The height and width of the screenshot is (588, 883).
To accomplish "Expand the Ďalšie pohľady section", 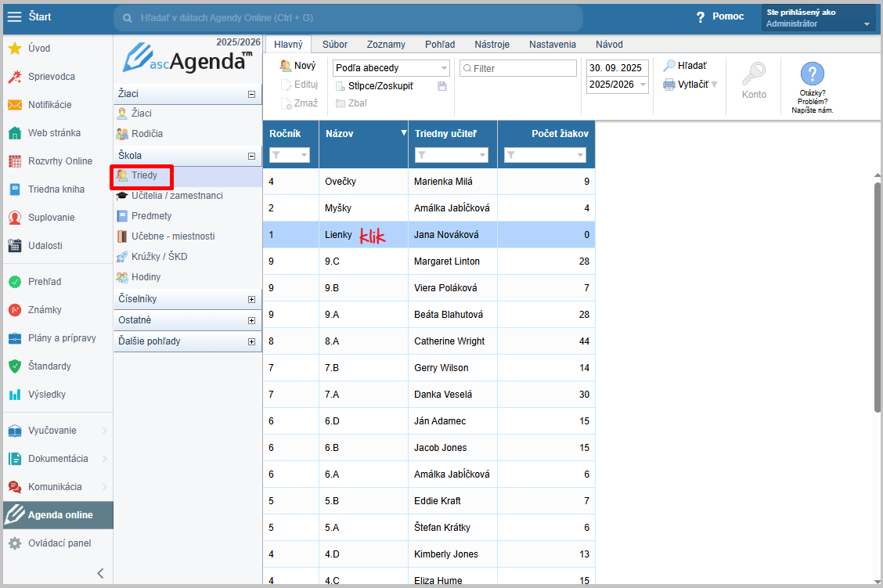I will tap(251, 341).
